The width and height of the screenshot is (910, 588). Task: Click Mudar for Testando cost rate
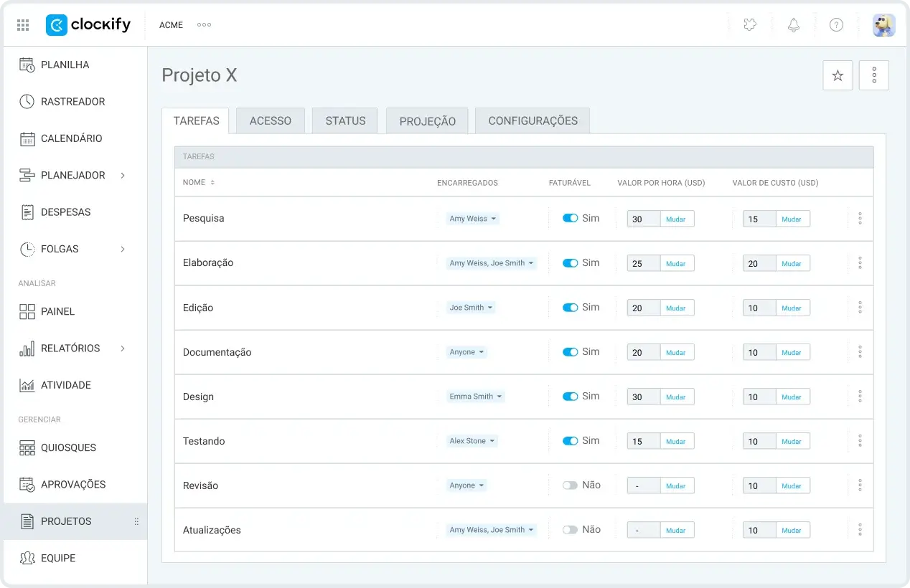pyautogui.click(x=792, y=441)
